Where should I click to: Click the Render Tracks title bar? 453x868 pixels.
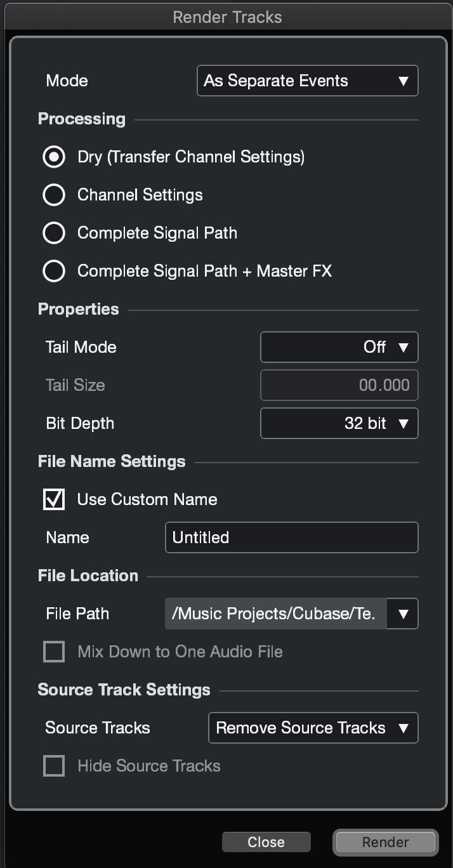(226, 17)
